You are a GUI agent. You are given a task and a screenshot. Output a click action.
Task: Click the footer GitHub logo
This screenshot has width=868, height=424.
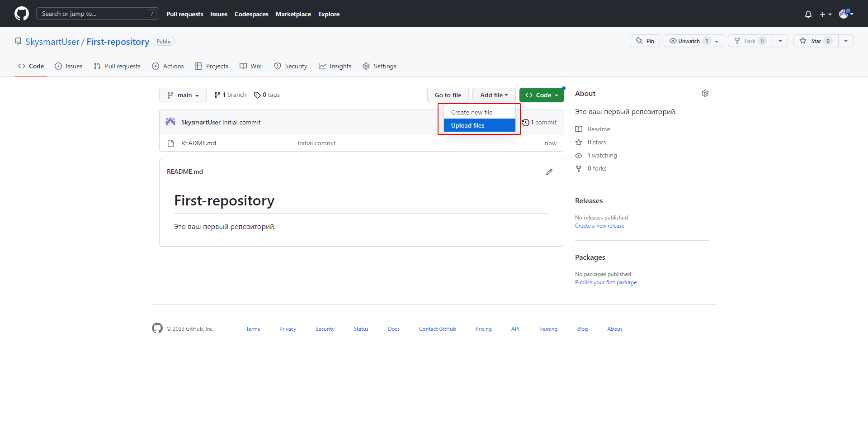tap(157, 328)
